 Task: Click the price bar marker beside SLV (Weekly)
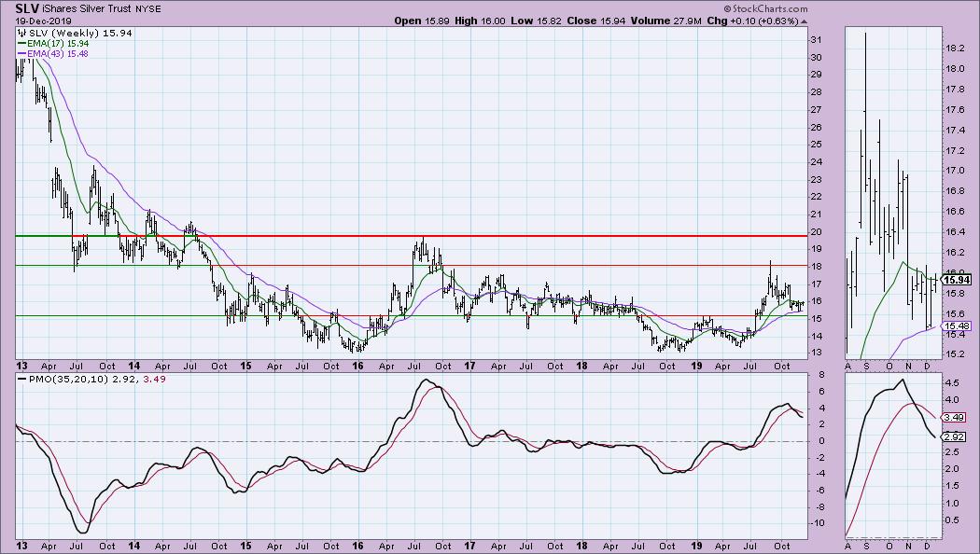(21, 33)
